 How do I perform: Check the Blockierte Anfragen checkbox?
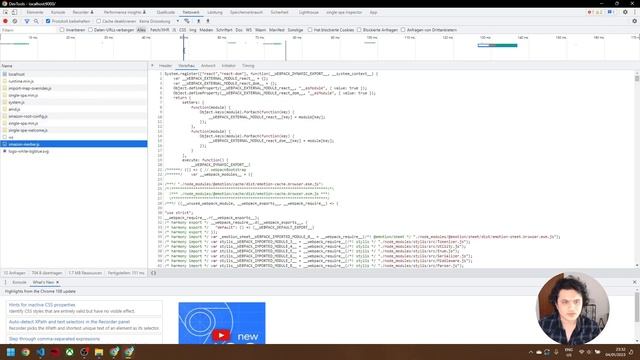359,30
